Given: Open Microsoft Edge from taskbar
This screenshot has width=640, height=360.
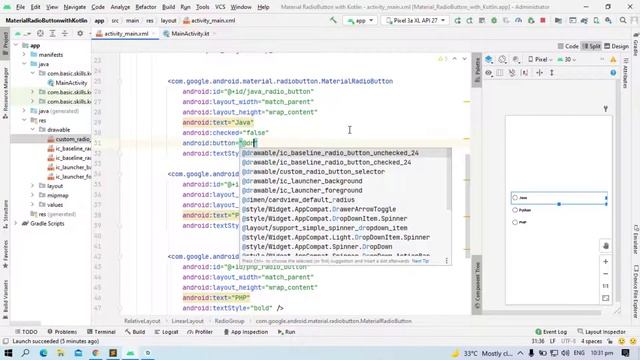Looking at the screenshot, I should coord(43,353).
